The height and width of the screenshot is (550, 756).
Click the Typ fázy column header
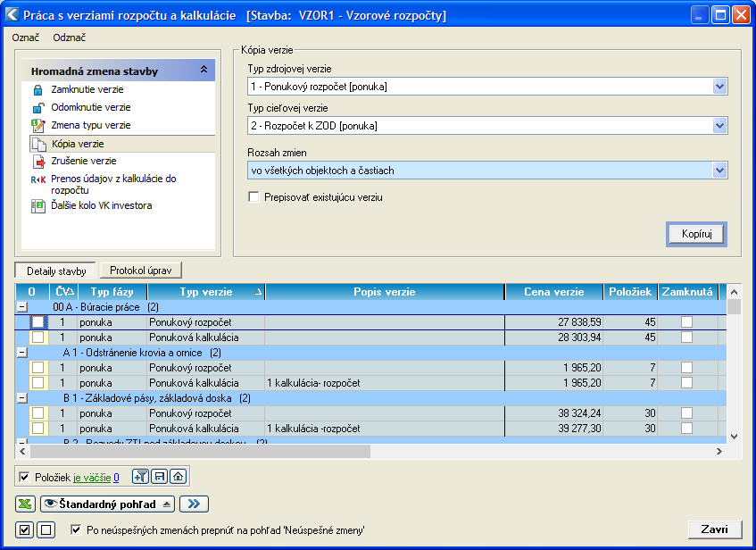pyautogui.click(x=112, y=292)
